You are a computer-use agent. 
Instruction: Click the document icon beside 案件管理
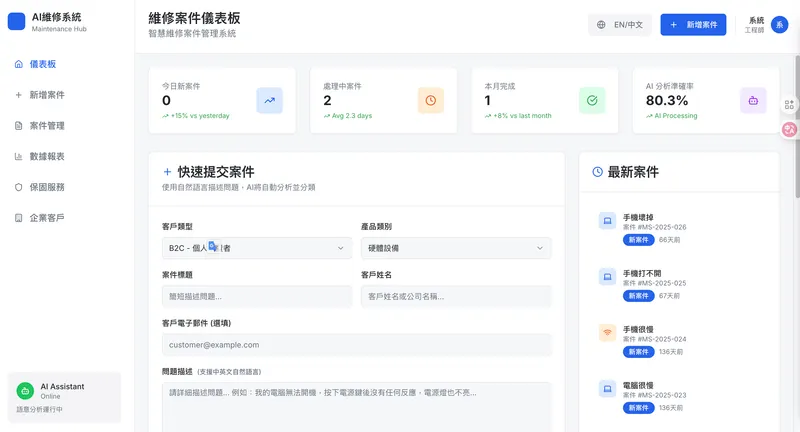(x=19, y=125)
